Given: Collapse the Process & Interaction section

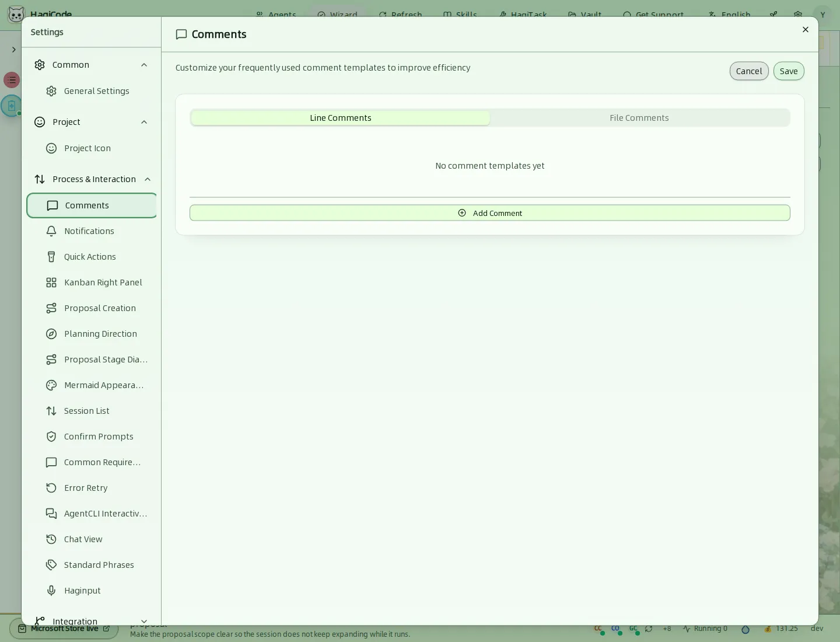Looking at the screenshot, I should click(148, 179).
